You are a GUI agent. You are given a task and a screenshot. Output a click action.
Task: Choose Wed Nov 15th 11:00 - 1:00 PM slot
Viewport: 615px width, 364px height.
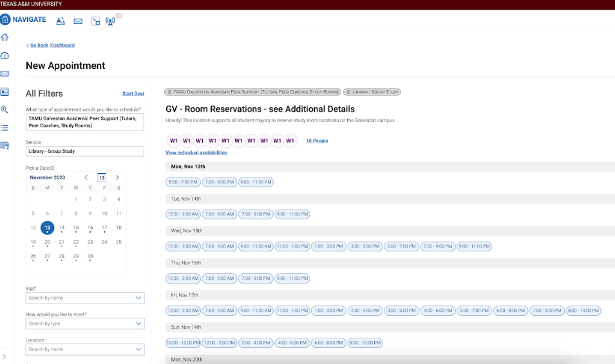click(x=292, y=246)
